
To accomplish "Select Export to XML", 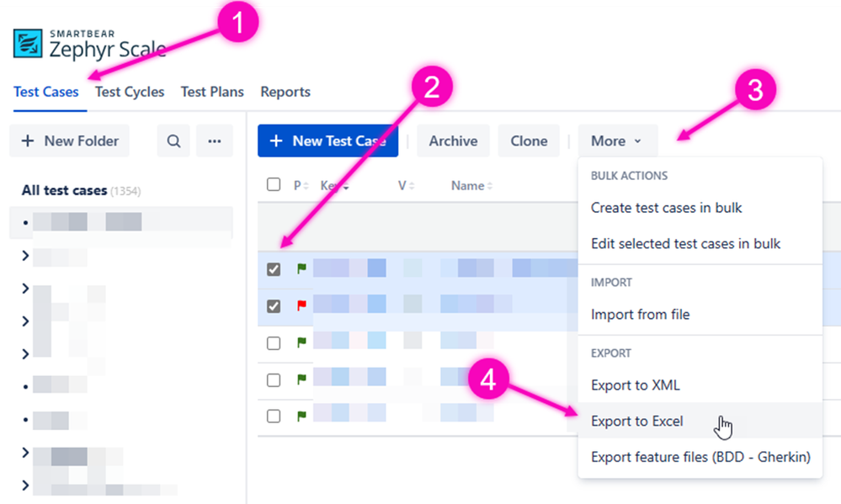I will [x=700, y=385].
